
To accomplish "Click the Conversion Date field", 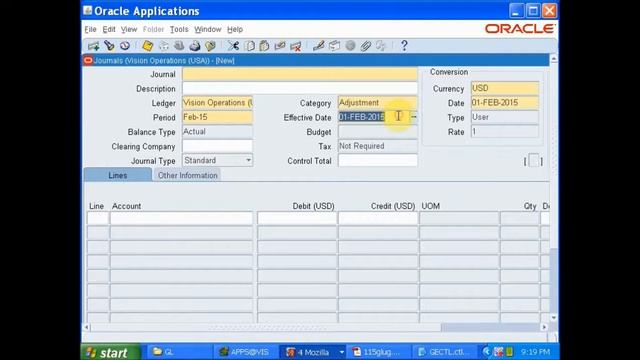I will point(505,103).
